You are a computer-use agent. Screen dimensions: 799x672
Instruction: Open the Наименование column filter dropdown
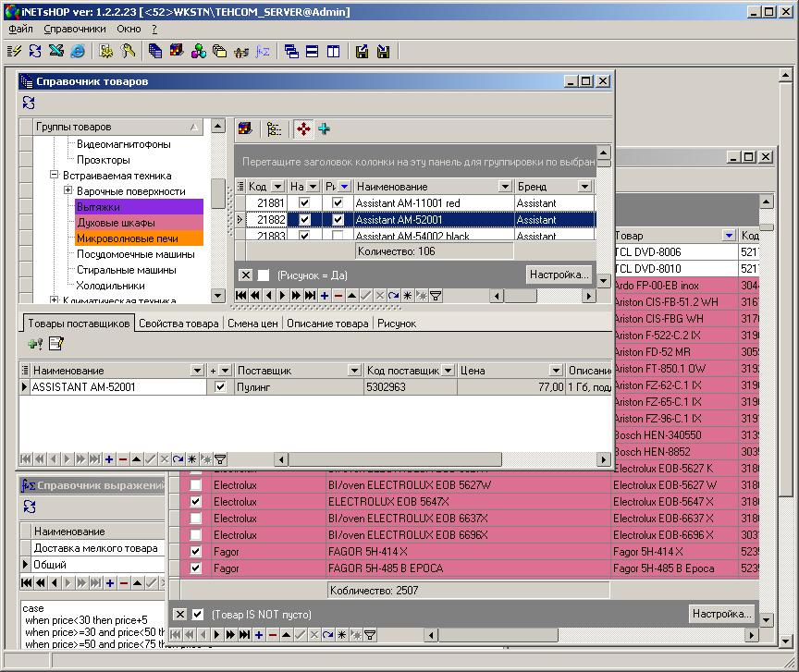[x=504, y=187]
